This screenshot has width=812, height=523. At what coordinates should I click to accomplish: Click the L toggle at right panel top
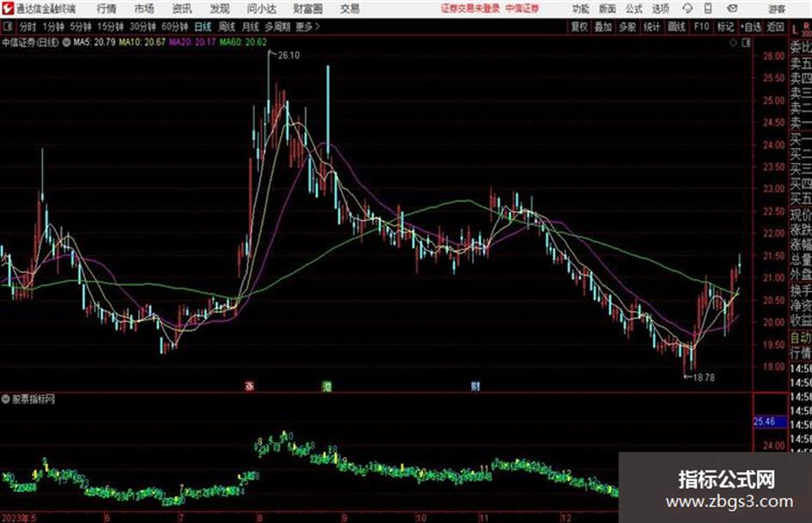coord(796,29)
